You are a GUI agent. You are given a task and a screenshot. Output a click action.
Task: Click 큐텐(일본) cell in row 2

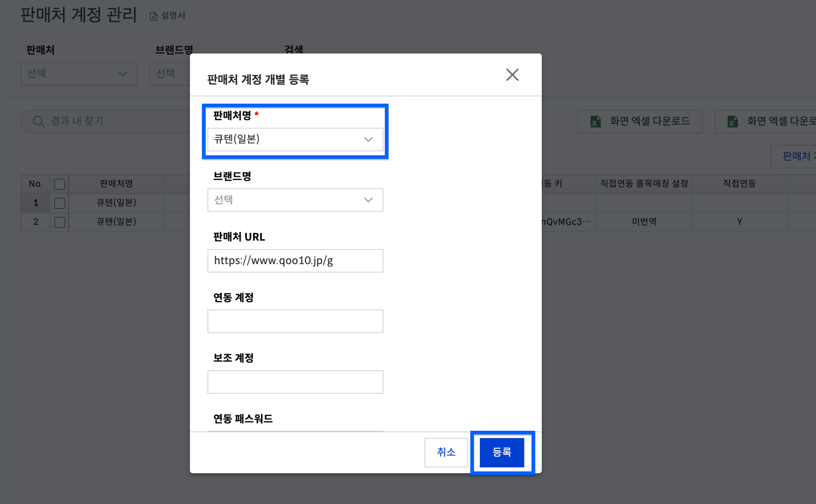[116, 222]
